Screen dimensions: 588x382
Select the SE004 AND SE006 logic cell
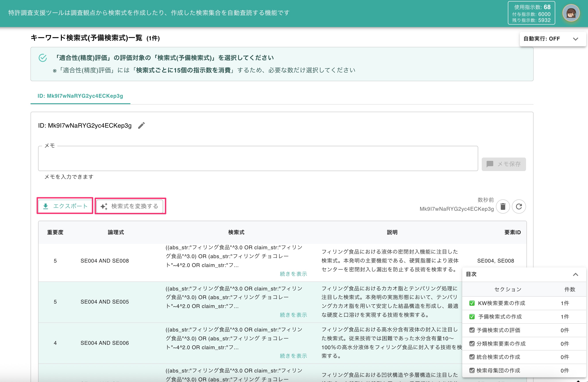tap(105, 343)
